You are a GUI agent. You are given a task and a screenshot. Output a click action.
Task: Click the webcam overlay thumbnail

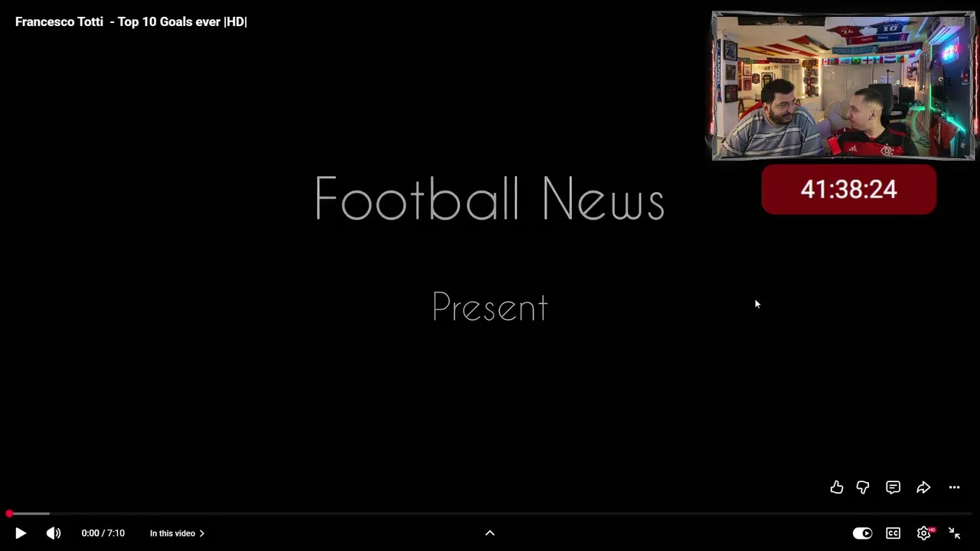click(844, 86)
